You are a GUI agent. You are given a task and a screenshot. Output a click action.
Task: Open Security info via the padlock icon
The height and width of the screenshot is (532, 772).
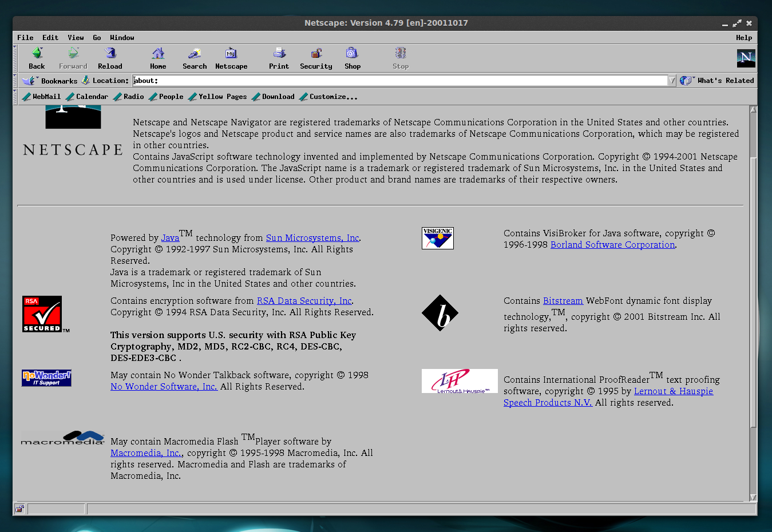[315, 57]
